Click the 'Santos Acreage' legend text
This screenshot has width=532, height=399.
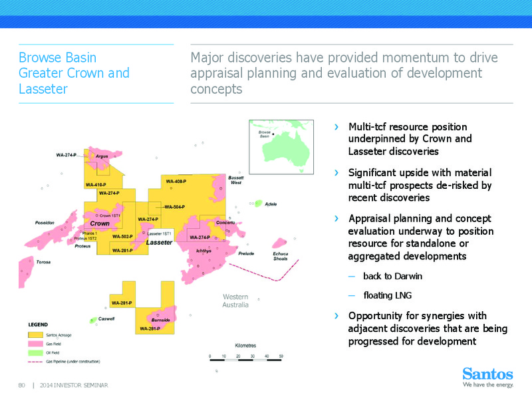pyautogui.click(x=59, y=335)
